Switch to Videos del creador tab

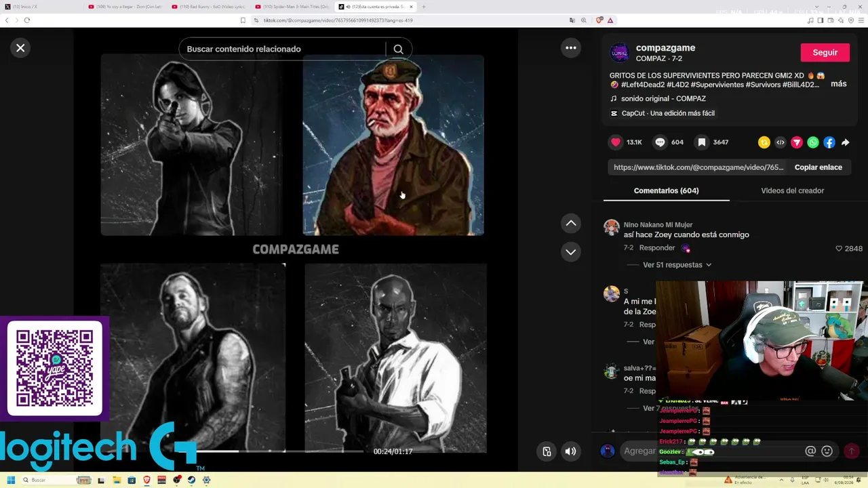(792, 190)
